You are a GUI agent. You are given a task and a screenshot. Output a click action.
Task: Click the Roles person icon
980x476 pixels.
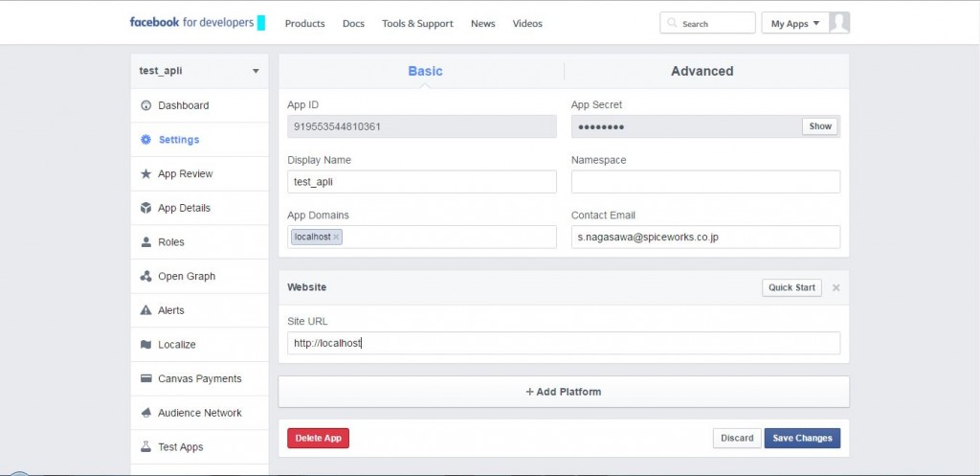146,242
